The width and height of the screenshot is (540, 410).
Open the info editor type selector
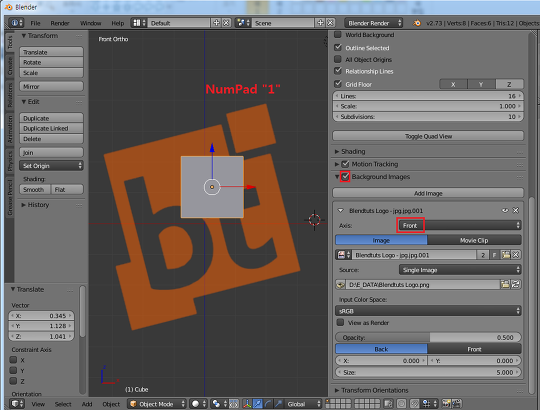click(x=16, y=23)
